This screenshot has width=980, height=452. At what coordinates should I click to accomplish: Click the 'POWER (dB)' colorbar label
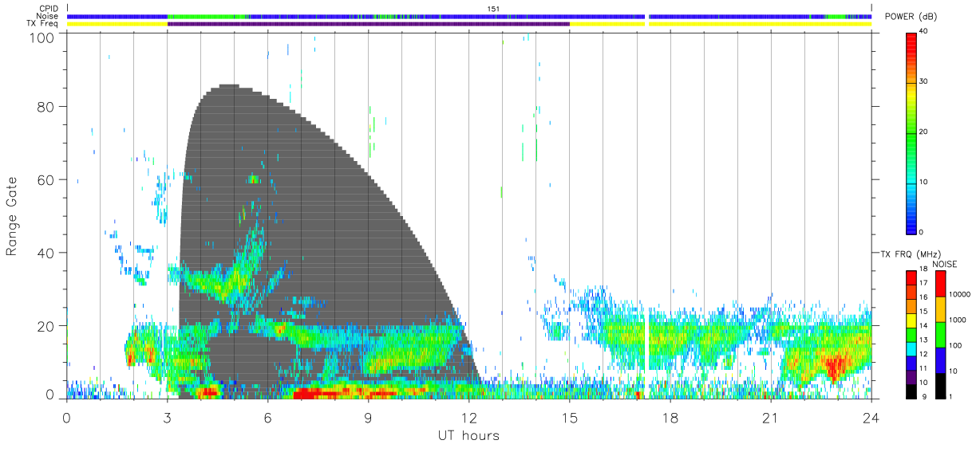click(x=911, y=17)
